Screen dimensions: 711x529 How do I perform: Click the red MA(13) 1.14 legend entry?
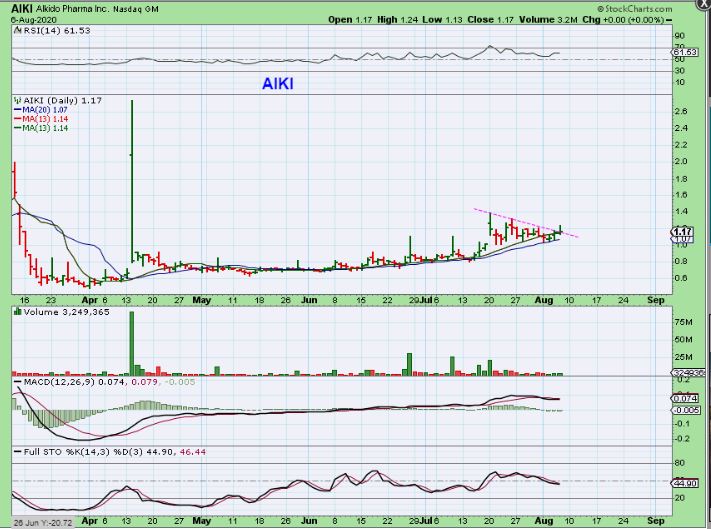click(42, 119)
